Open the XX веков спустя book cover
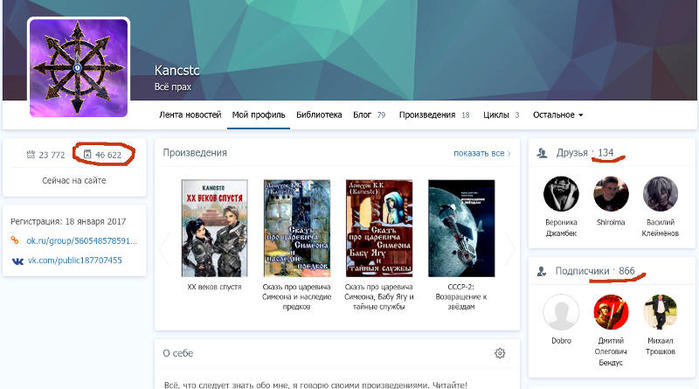The height and width of the screenshot is (389, 699). [214, 228]
